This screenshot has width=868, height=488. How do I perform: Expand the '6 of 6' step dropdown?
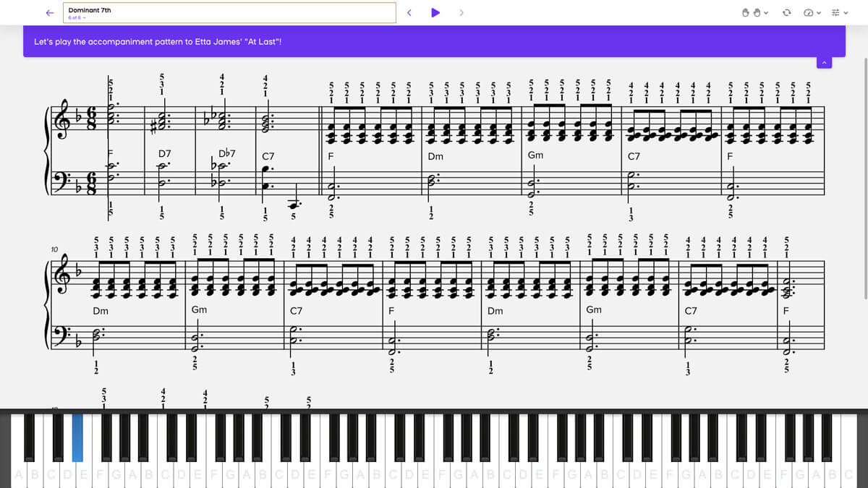point(76,18)
